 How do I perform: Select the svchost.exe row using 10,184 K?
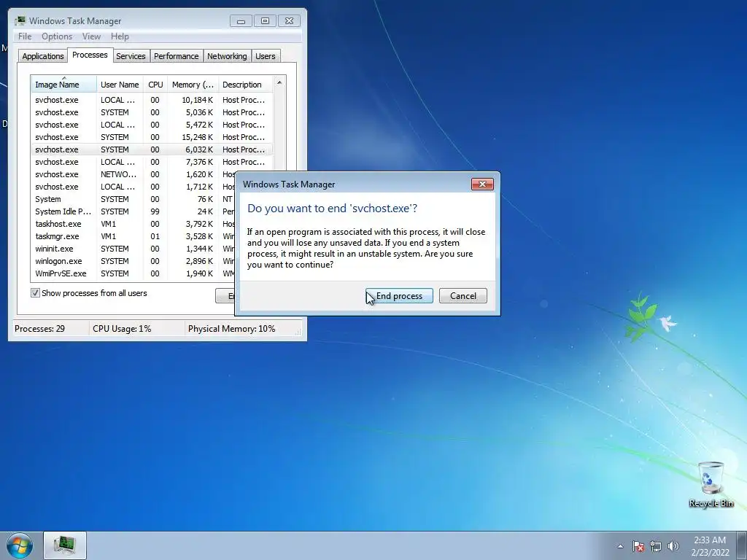152,100
